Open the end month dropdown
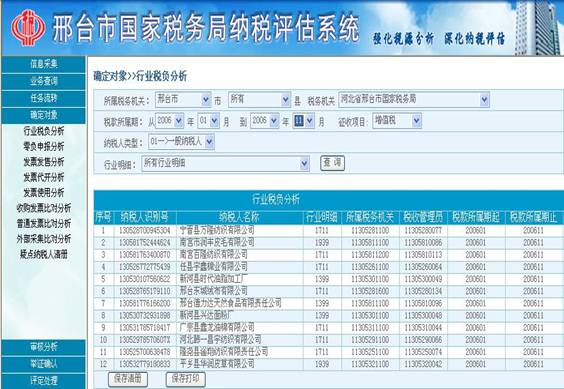Screen dimensions: 564x389 pyautogui.click(x=304, y=121)
